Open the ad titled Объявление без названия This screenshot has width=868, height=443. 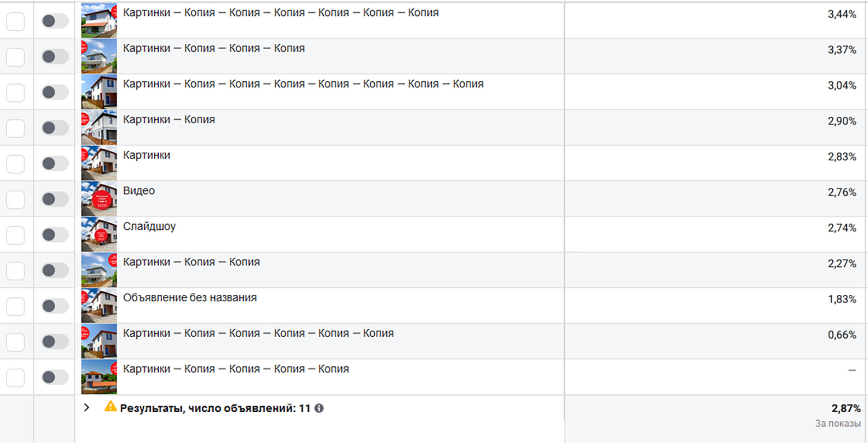point(190,297)
